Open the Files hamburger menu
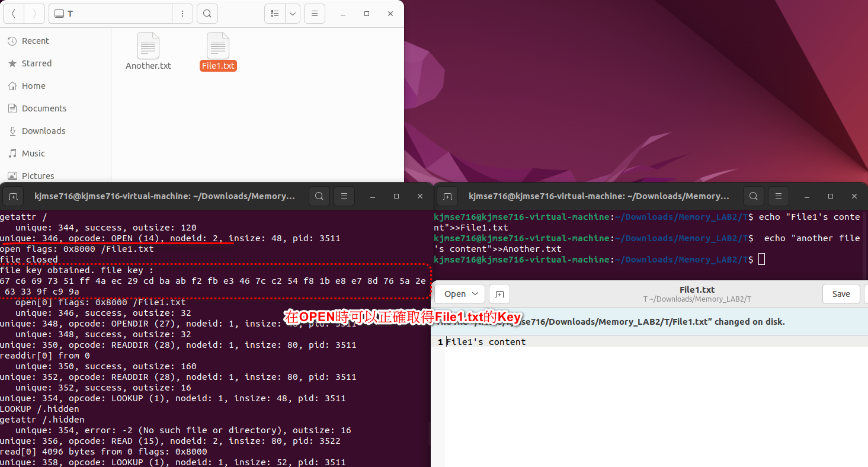Screen dimensions: 868x467 click(x=315, y=13)
